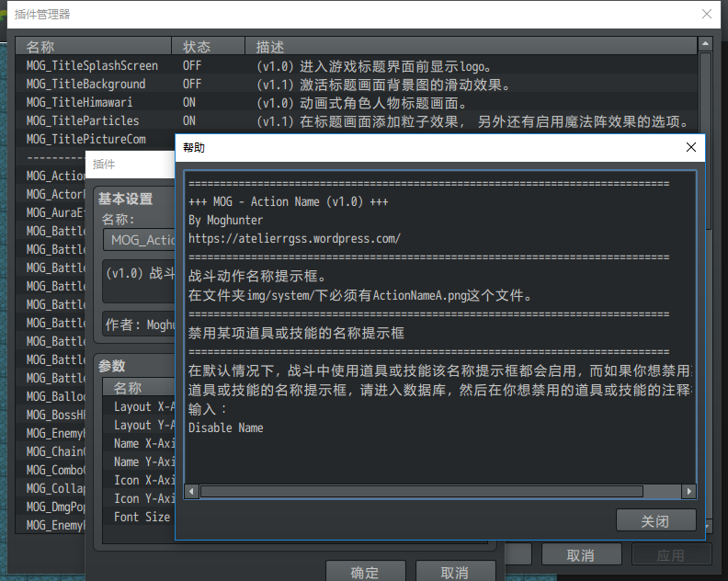Click the up arrow of plugin list scrollbar

coord(705,43)
